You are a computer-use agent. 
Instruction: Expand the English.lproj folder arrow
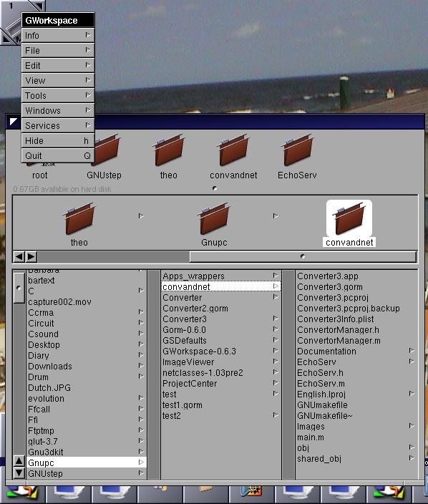click(x=412, y=394)
